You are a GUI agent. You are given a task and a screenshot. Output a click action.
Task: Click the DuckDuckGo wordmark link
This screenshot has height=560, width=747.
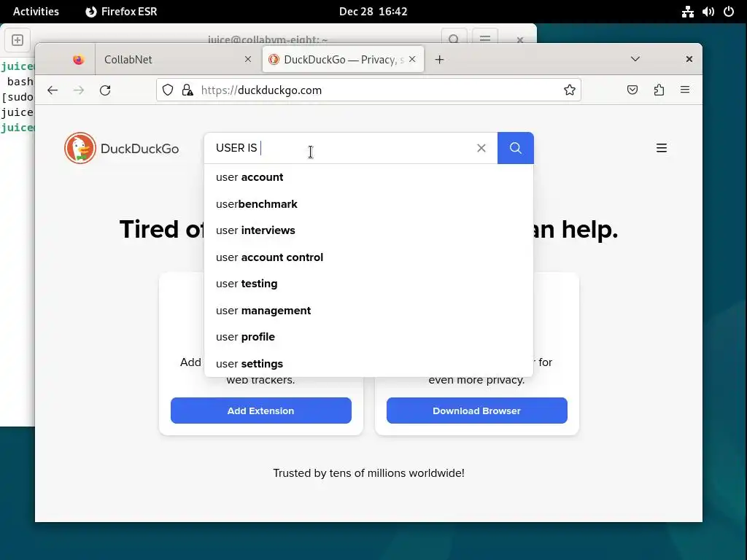pos(139,149)
